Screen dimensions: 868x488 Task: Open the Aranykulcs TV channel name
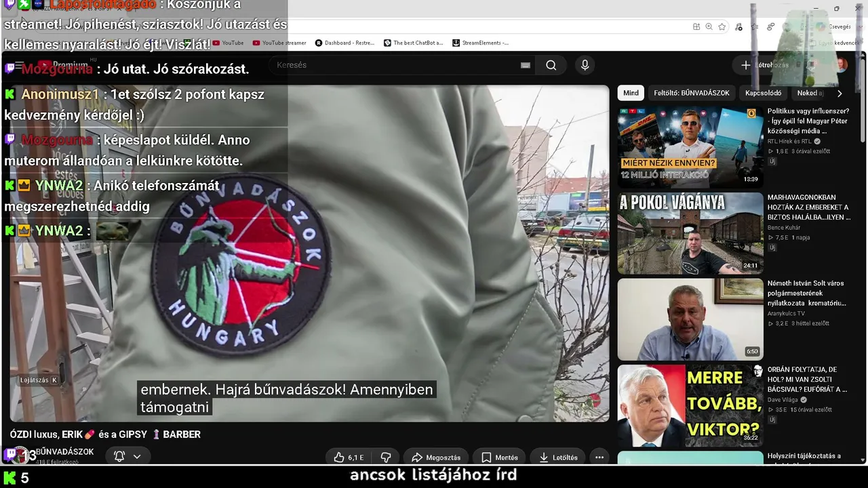coord(786,314)
